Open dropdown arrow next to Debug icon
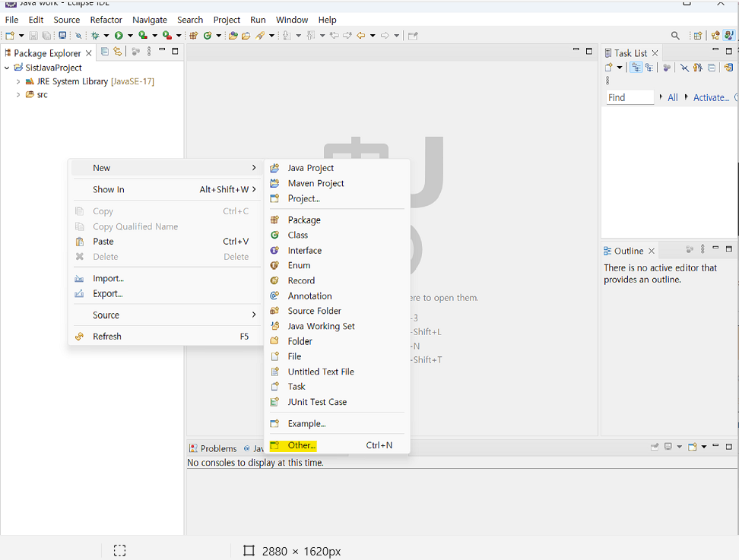This screenshot has height=560, width=739. coord(106,35)
